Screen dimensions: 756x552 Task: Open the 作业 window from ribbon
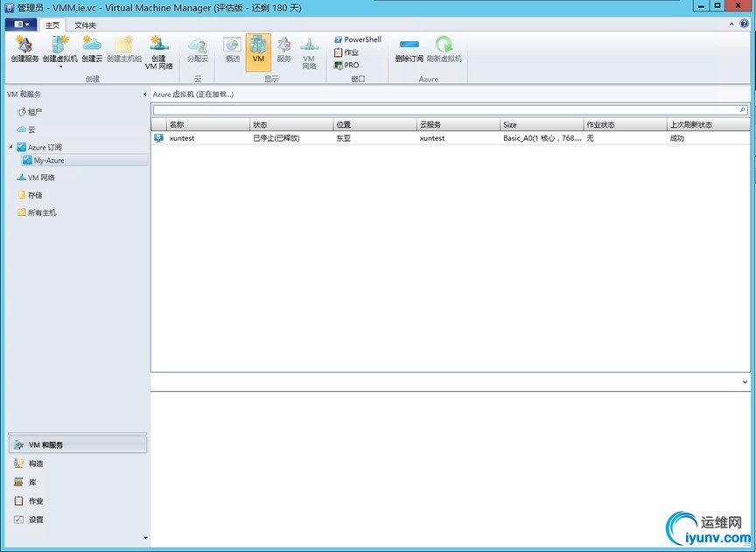346,52
